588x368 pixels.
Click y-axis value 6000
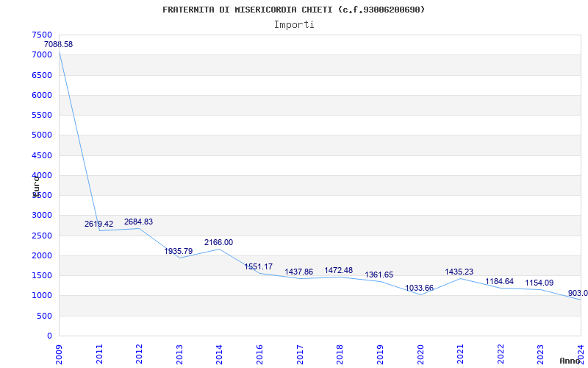[42, 95]
